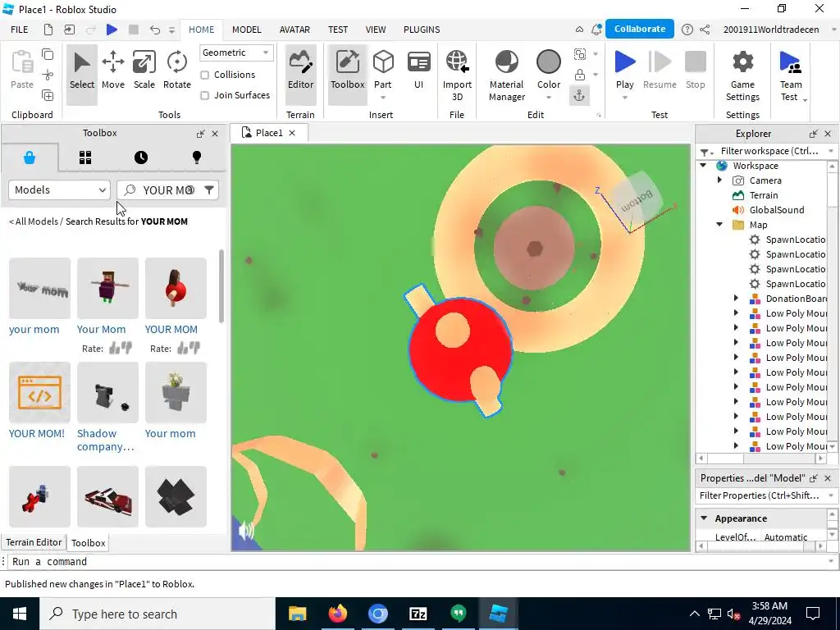Launch Team Test
Image resolution: width=840 pixels, height=630 pixels.
tap(790, 75)
